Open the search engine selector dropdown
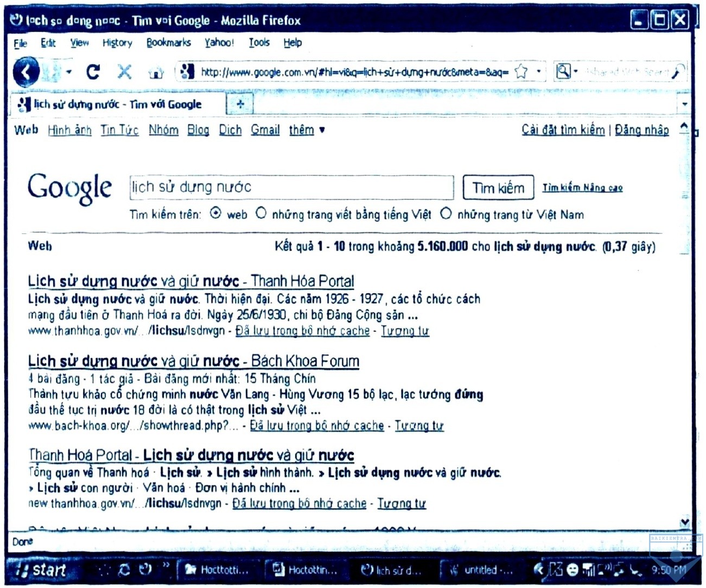706x588 pixels. [576, 71]
